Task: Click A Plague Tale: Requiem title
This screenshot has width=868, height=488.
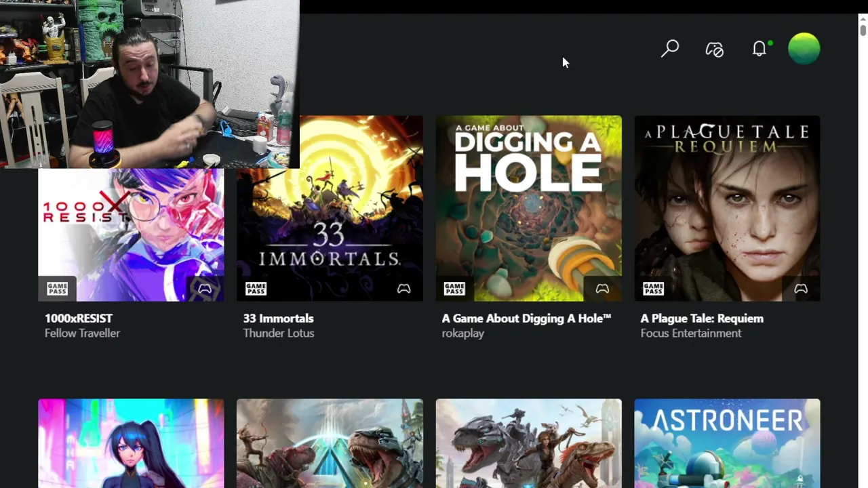Action: 702,319
